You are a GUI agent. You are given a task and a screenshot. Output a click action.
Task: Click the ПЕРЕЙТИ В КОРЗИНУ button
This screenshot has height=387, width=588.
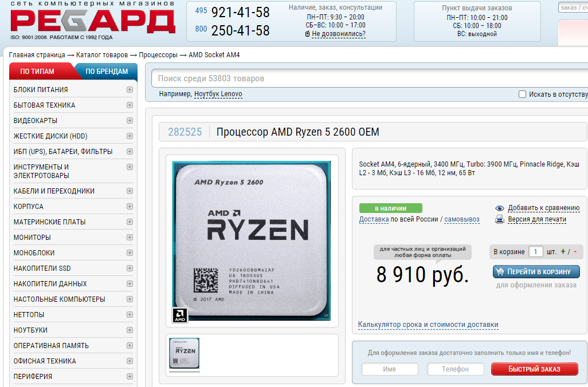pyautogui.click(x=536, y=271)
